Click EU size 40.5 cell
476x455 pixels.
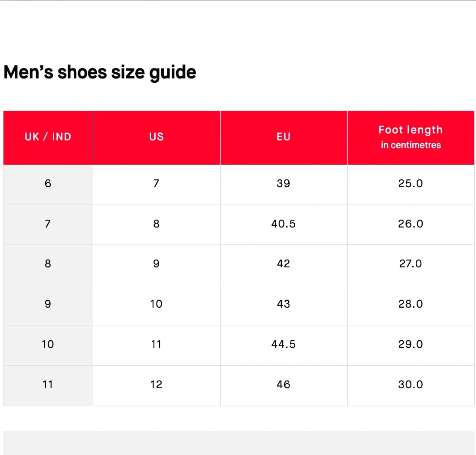tap(284, 224)
